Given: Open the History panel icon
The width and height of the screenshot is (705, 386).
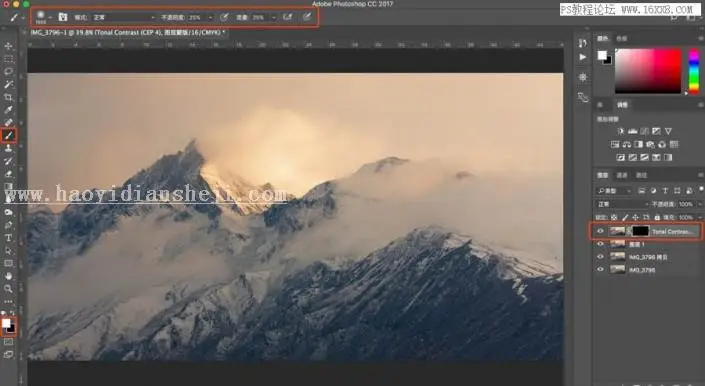Looking at the screenshot, I should click(583, 43).
